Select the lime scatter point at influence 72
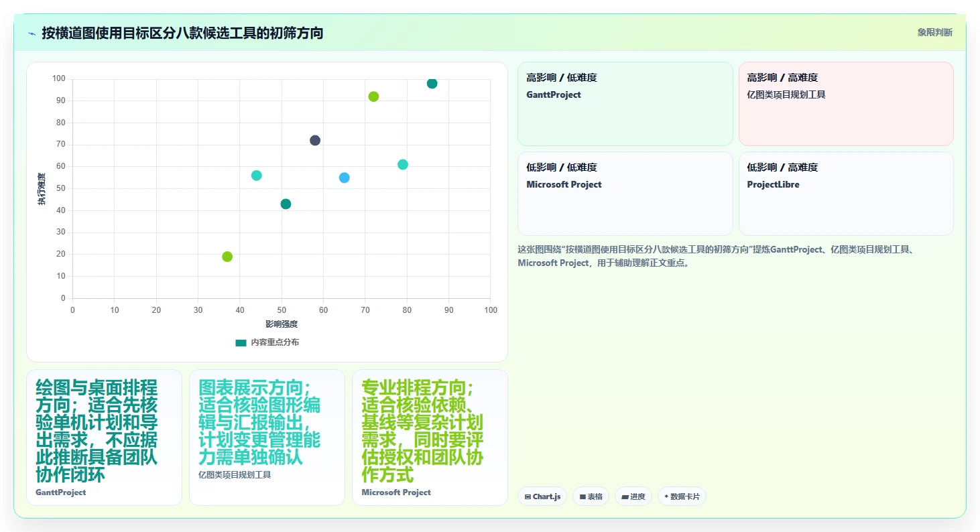 (x=373, y=96)
